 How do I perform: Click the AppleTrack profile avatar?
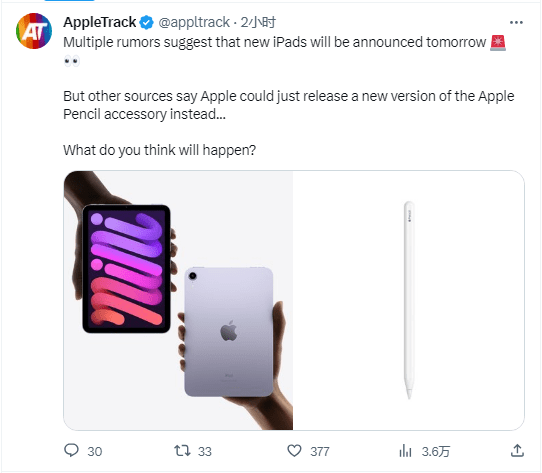click(x=34, y=31)
